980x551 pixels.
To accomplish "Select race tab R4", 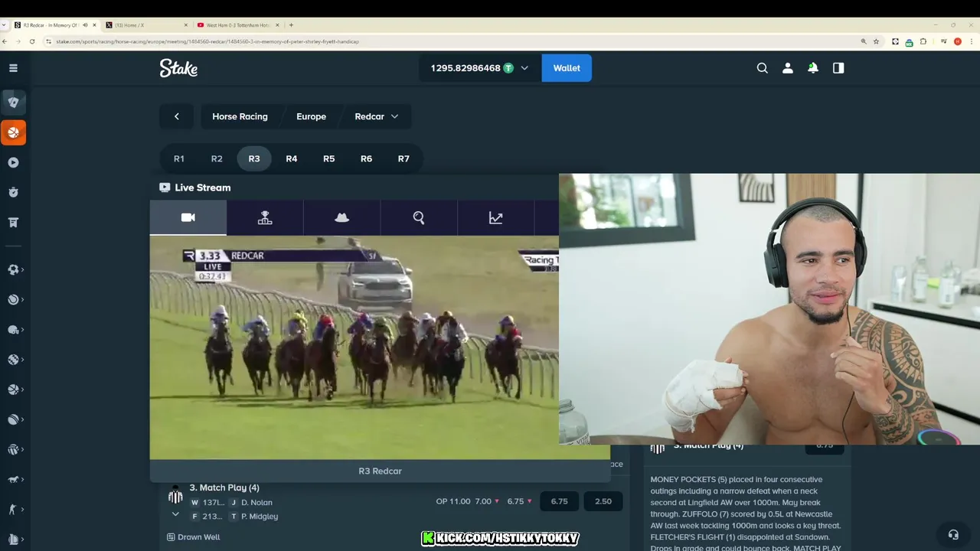I will click(292, 158).
